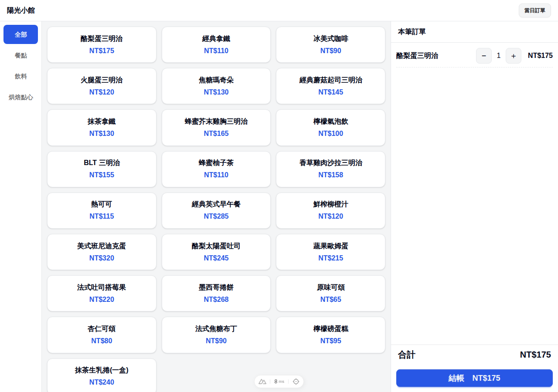Add 酪梨太陽蛋吐司 to order
Image resolution: width=558 pixels, height=392 pixels.
[x=216, y=252]
